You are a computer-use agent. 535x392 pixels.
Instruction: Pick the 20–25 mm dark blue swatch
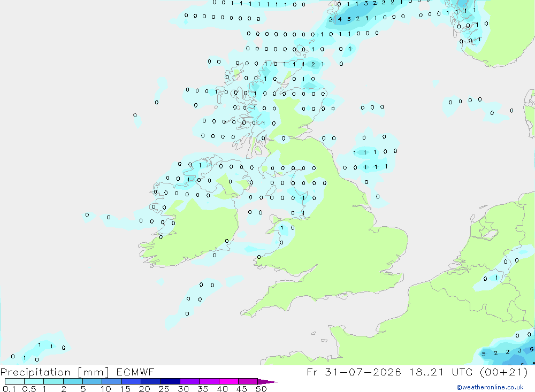(x=151, y=381)
